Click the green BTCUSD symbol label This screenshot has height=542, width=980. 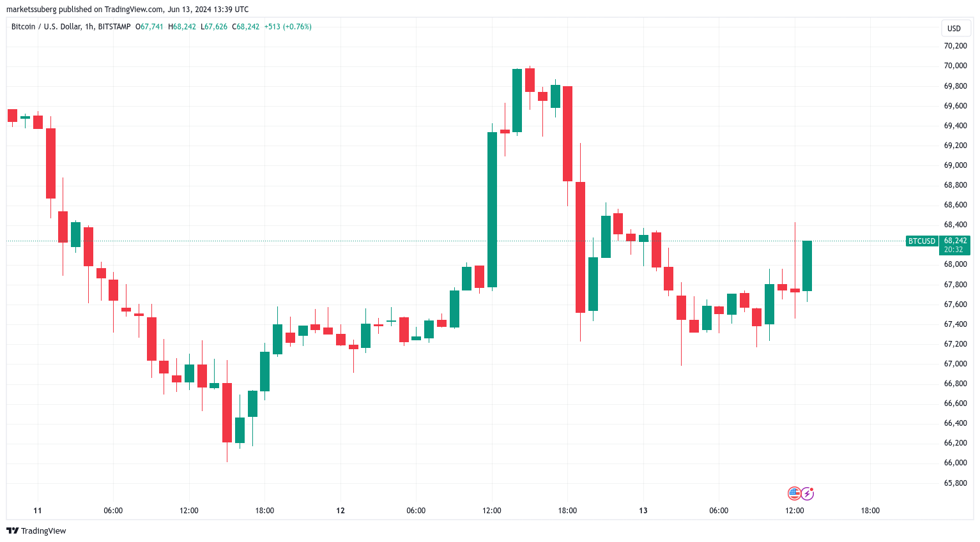pyautogui.click(x=922, y=241)
